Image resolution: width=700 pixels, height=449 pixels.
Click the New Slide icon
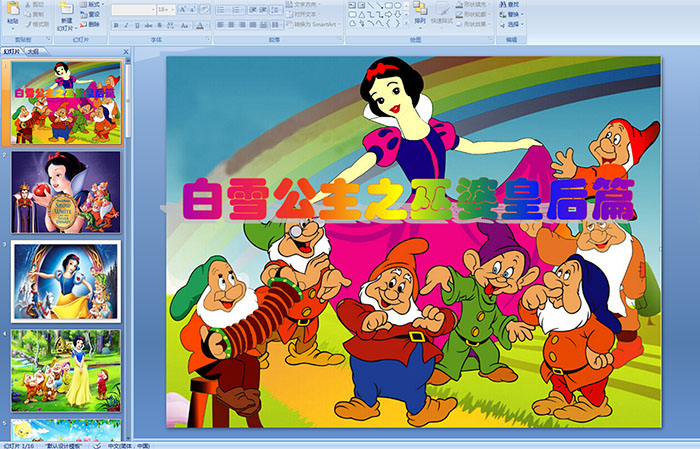67,8
